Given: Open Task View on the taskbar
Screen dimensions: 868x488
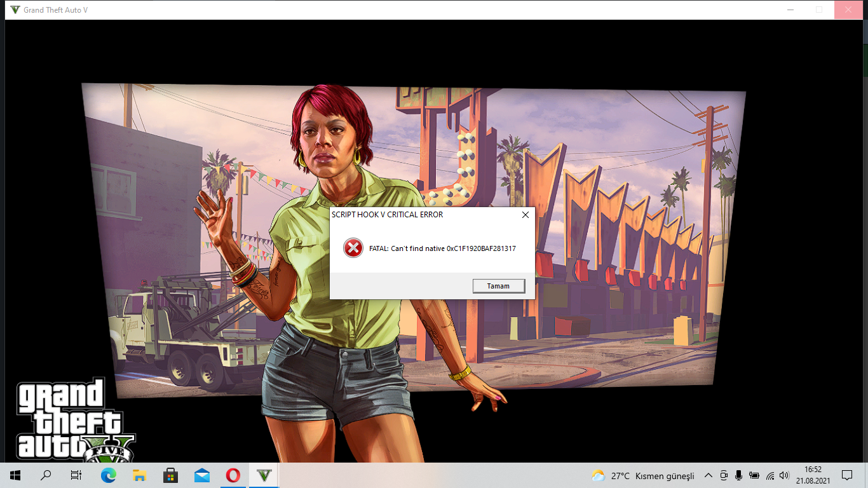Looking at the screenshot, I should (x=76, y=475).
